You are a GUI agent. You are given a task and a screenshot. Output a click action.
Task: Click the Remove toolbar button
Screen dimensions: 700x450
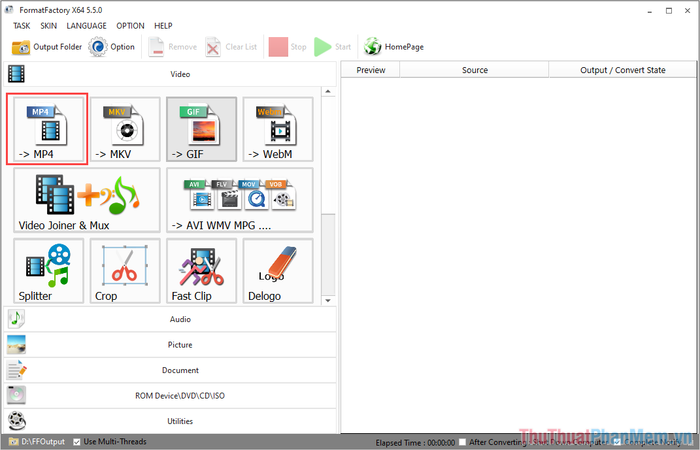tap(173, 47)
